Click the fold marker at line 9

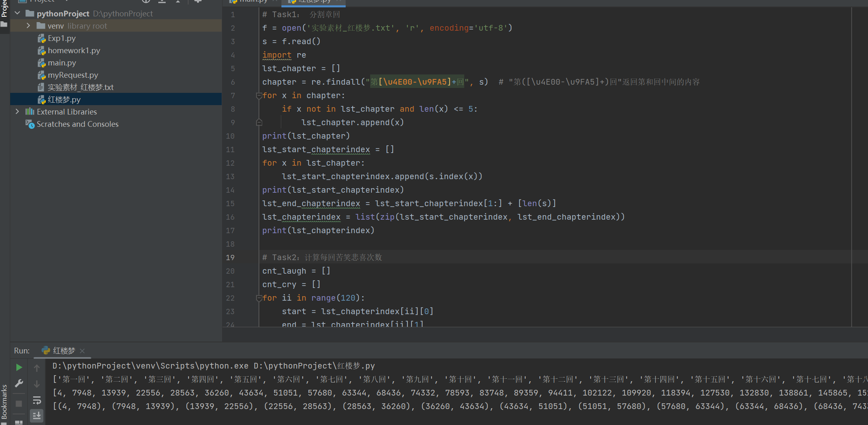pyautogui.click(x=259, y=122)
